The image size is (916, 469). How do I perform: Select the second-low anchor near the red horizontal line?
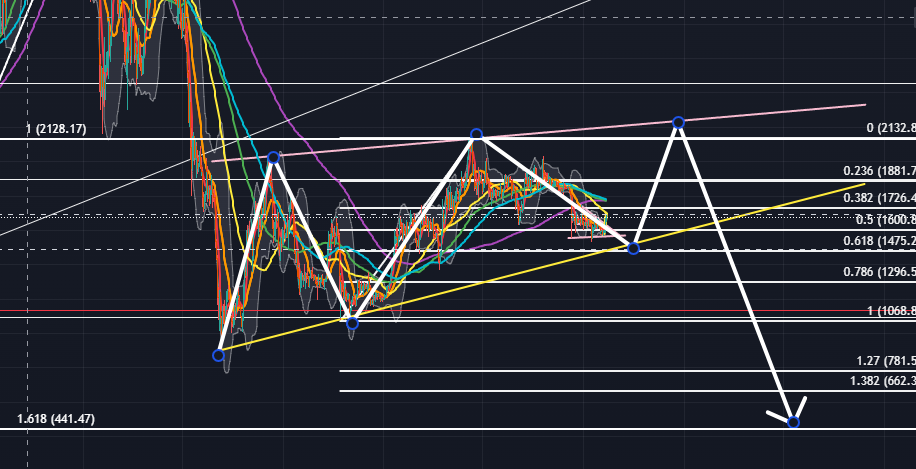pyautogui.click(x=352, y=322)
